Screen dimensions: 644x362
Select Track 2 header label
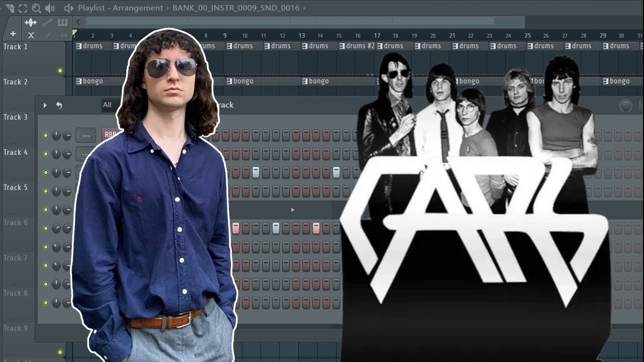(x=16, y=82)
